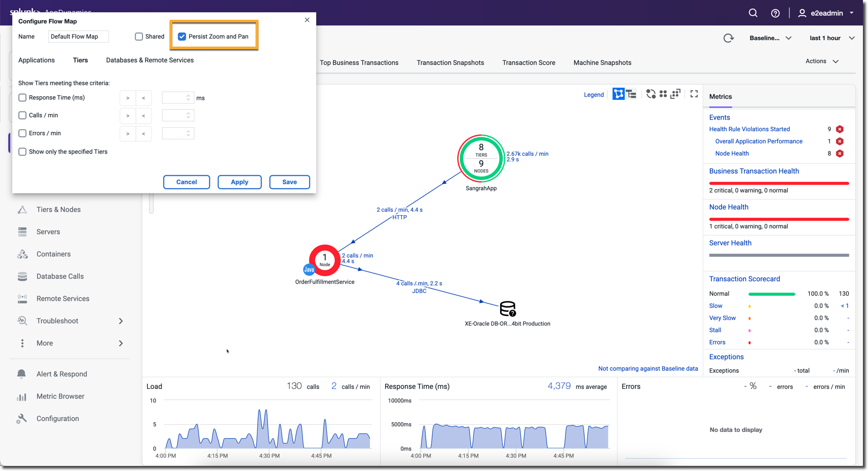
Task: Adjust the Response Time value stepper
Action: coord(188,98)
